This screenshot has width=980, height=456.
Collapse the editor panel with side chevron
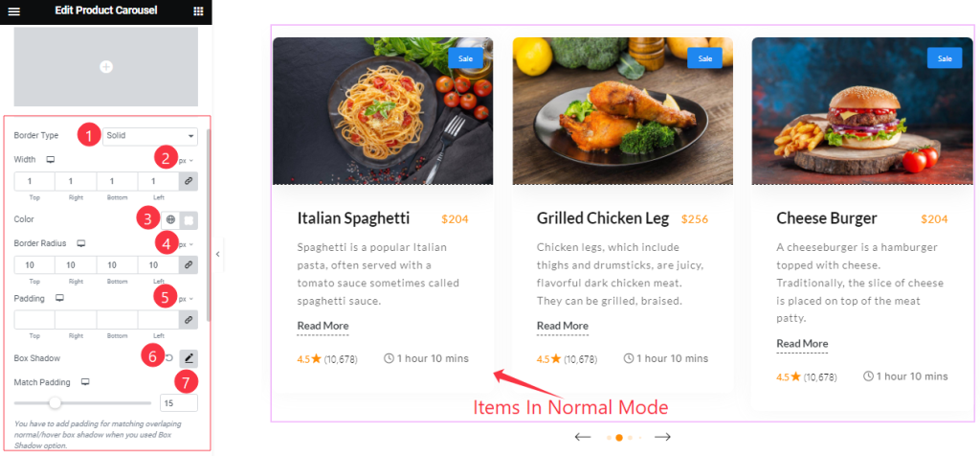coord(217,254)
